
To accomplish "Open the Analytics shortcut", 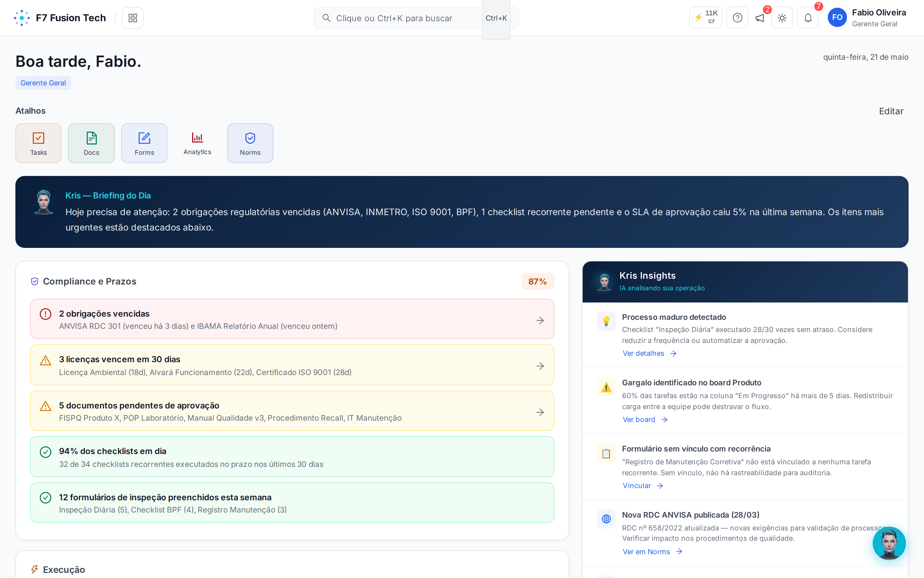I will [x=197, y=143].
